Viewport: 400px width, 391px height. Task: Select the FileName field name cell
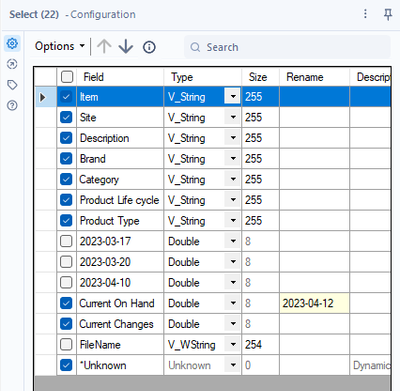click(x=120, y=345)
